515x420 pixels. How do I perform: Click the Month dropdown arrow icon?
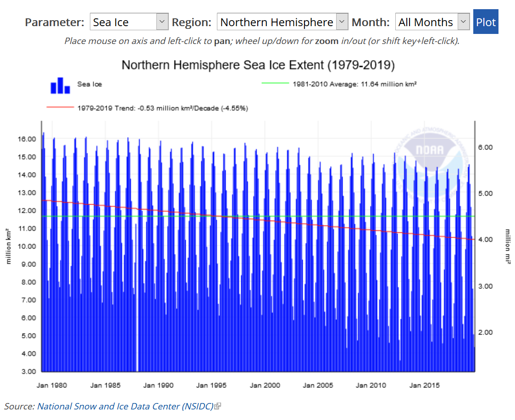click(x=463, y=22)
